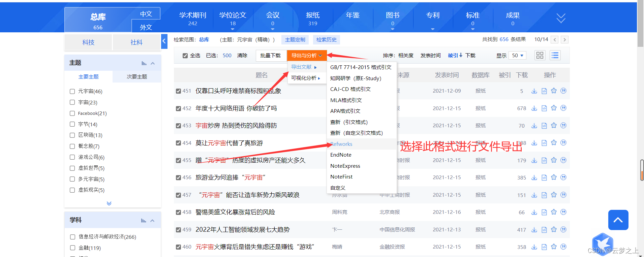644x257 pixels.
Task: Open HTML reading icon for row 452
Action: [x=544, y=108]
